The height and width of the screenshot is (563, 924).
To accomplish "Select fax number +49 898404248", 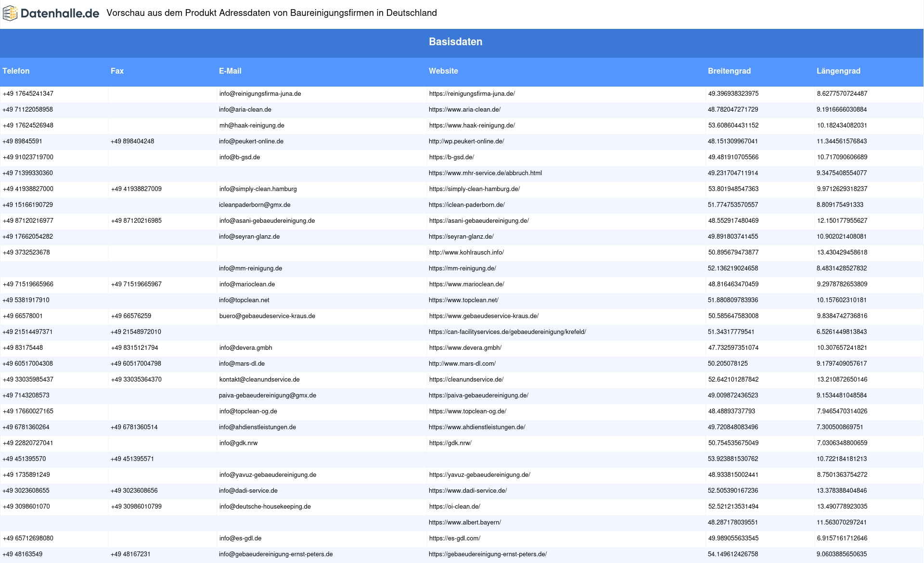I will 132,141.
